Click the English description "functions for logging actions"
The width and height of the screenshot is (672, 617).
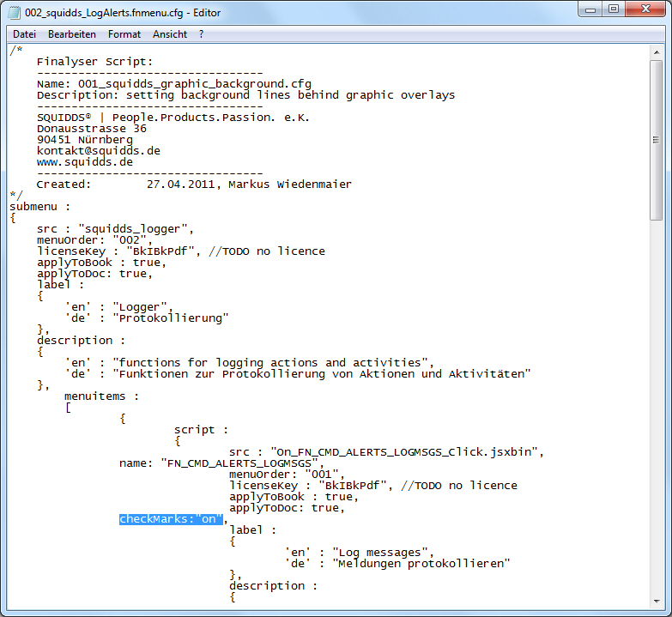[x=249, y=362]
